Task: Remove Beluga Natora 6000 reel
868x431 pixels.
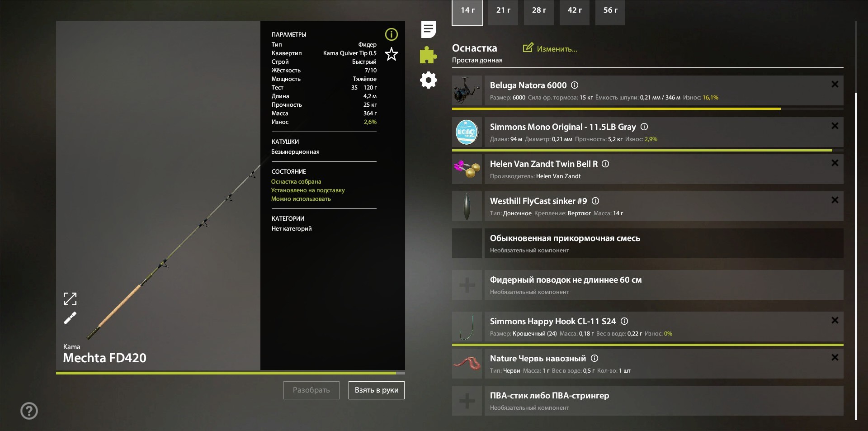Action: pos(835,84)
